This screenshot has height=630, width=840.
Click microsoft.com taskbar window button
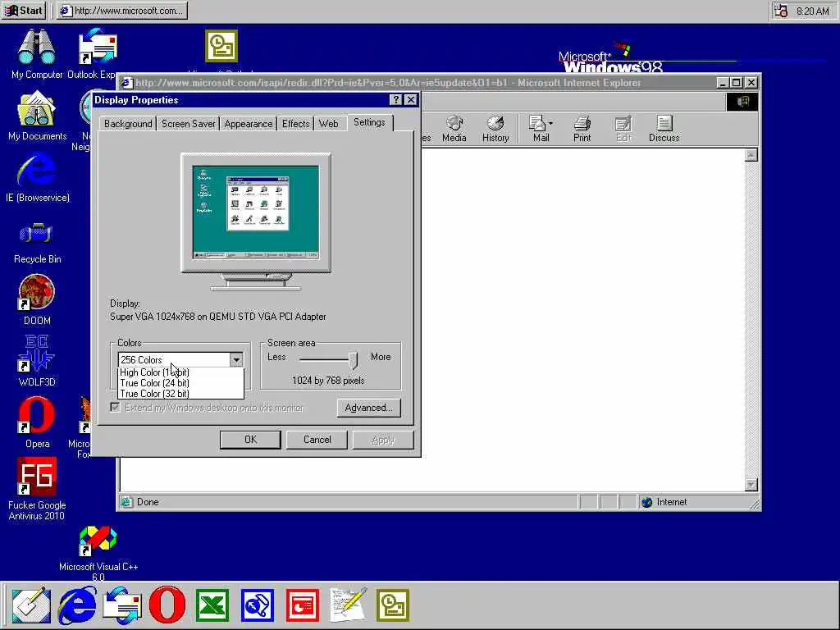click(123, 11)
